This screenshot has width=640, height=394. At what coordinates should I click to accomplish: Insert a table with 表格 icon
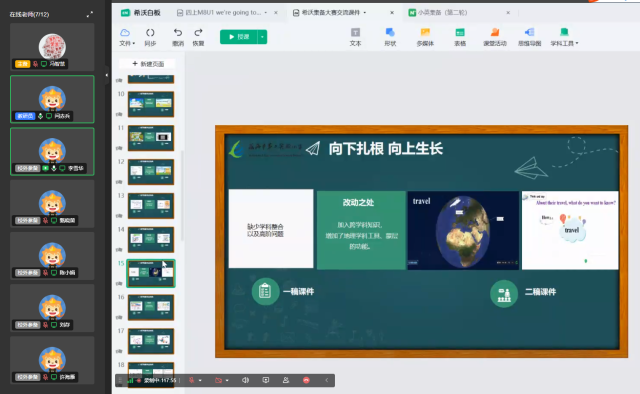pyautogui.click(x=460, y=37)
